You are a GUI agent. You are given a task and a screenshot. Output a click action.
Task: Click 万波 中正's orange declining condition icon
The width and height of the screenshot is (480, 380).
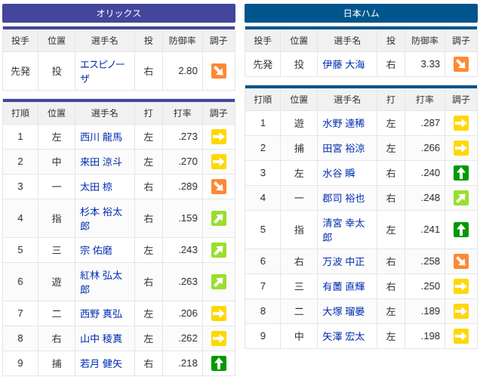point(461,261)
